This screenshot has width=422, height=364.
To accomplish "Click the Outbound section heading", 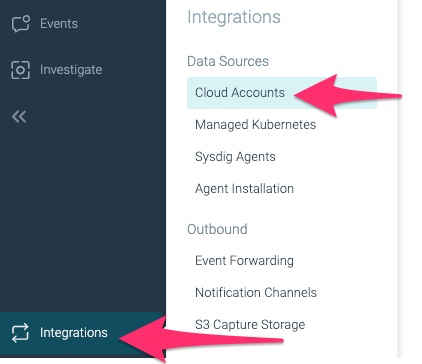I will pyautogui.click(x=217, y=229).
